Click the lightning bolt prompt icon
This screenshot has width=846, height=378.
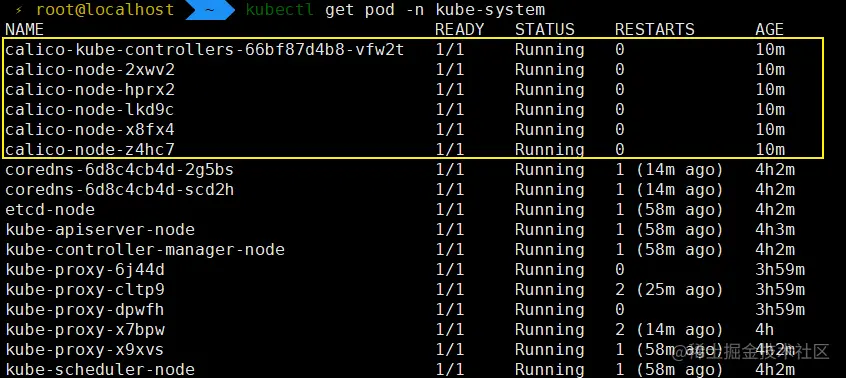coord(19,10)
